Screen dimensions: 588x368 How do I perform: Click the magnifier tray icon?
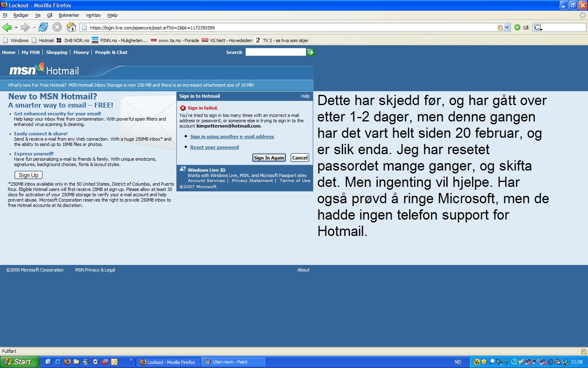[x=492, y=362]
